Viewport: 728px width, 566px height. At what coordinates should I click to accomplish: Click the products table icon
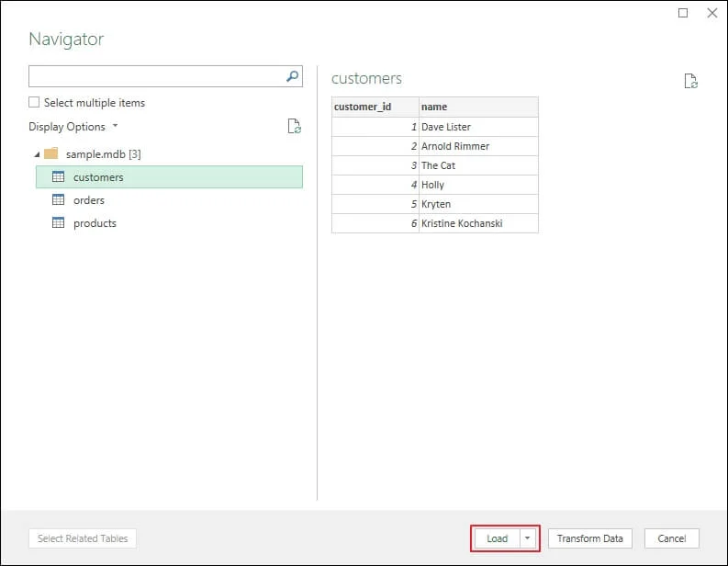[58, 222]
